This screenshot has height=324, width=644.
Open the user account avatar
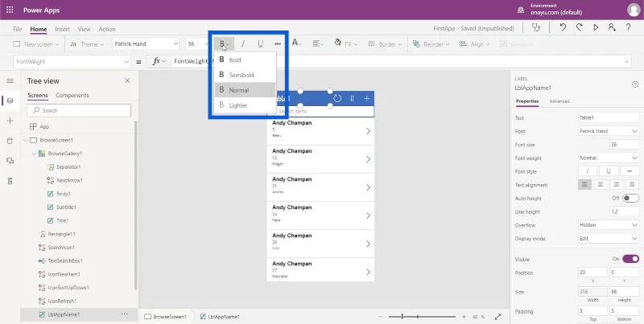[634, 10]
